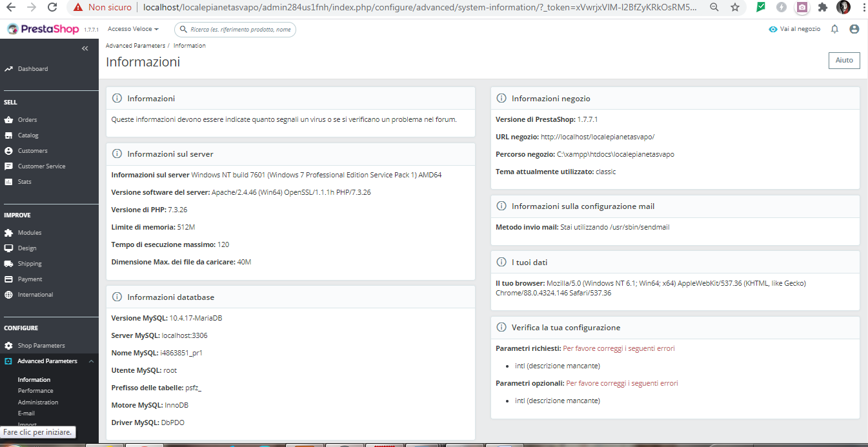This screenshot has height=447, width=868.
Task: Click info icon in Informazioni negozio card
Action: click(x=501, y=99)
